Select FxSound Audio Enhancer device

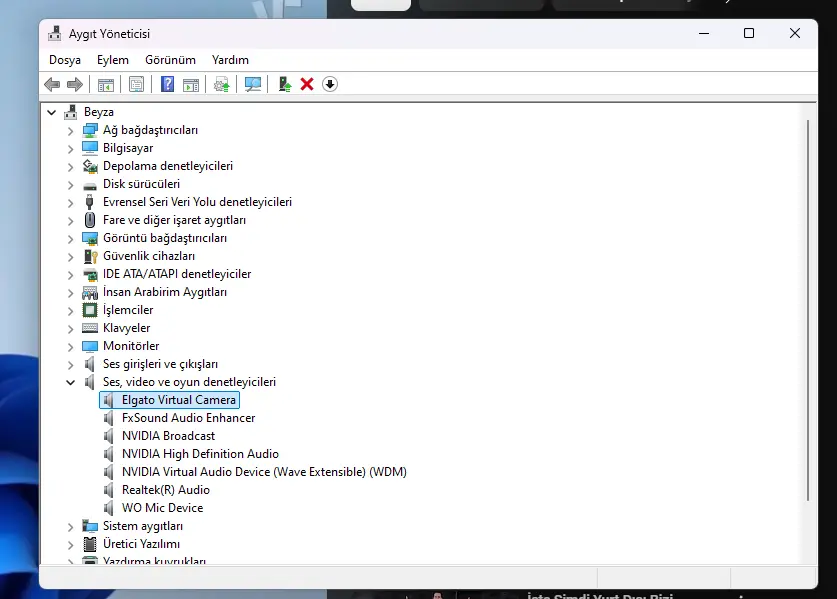click(188, 418)
